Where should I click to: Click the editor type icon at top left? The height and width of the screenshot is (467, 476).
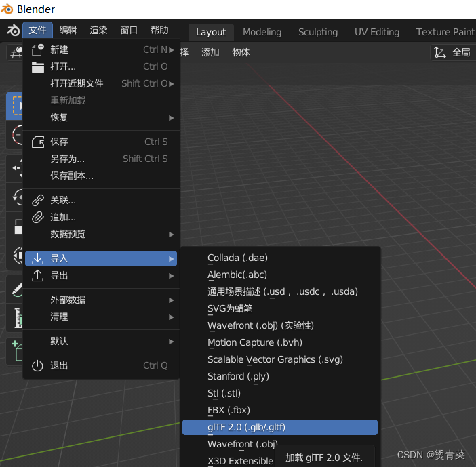coord(15,52)
